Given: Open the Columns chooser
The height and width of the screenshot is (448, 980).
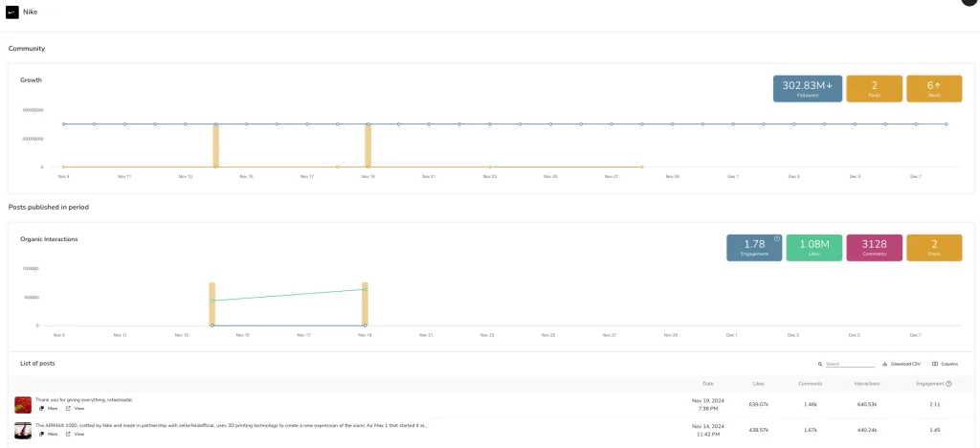Looking at the screenshot, I should coord(945,364).
